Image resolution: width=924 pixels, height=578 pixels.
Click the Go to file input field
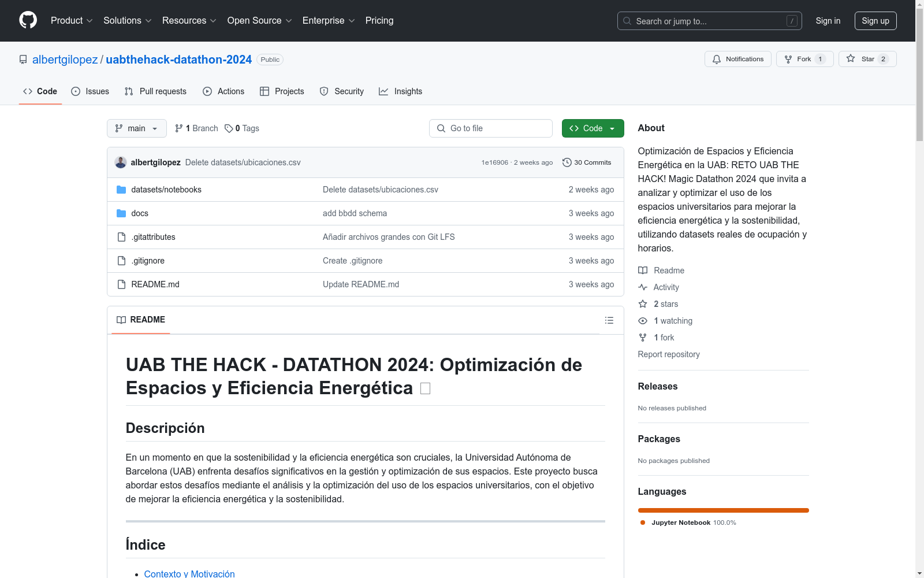point(491,128)
